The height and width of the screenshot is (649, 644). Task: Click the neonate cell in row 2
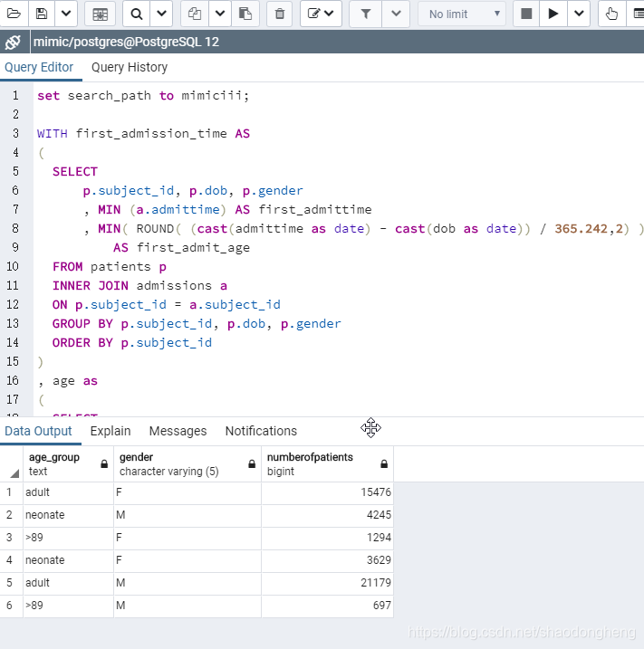(68, 515)
